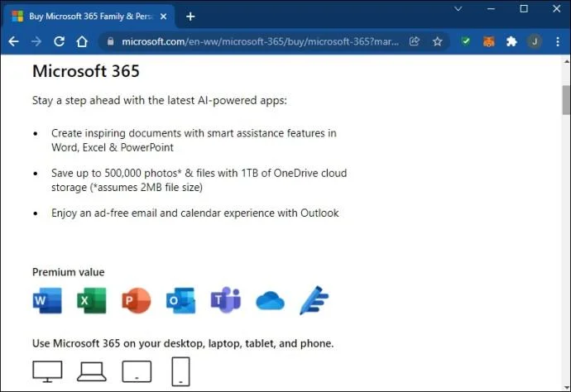This screenshot has height=392, width=571.
Task: Bookmark this page with the star icon
Action: click(438, 41)
